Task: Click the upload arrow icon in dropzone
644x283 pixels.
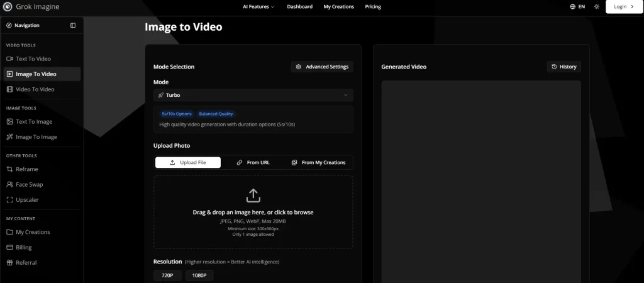Action: [x=253, y=195]
